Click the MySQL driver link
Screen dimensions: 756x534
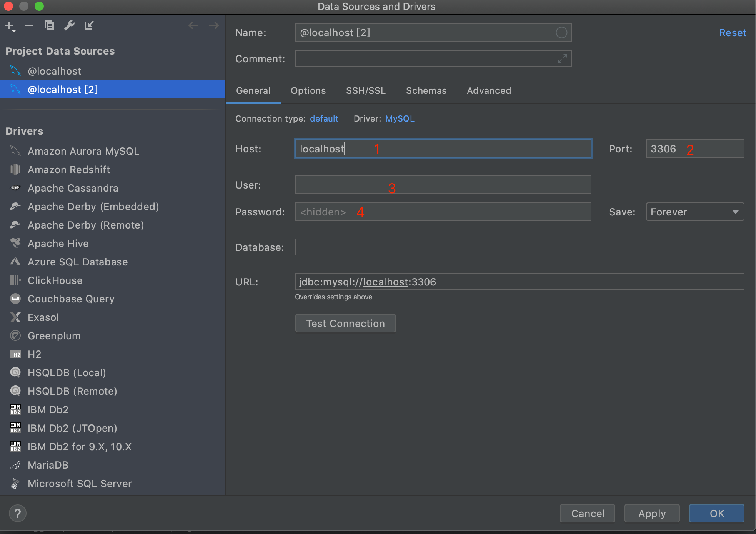coord(400,118)
